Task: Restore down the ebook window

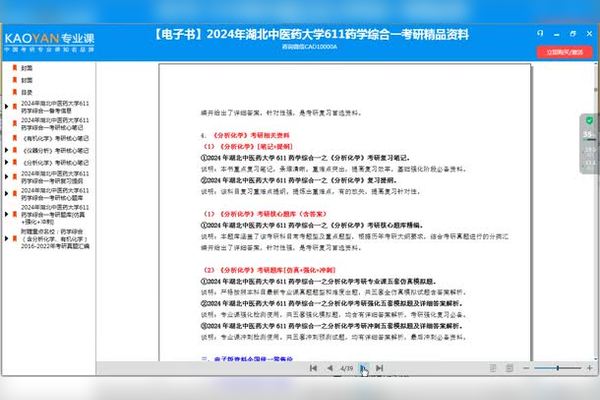Action: [x=573, y=34]
